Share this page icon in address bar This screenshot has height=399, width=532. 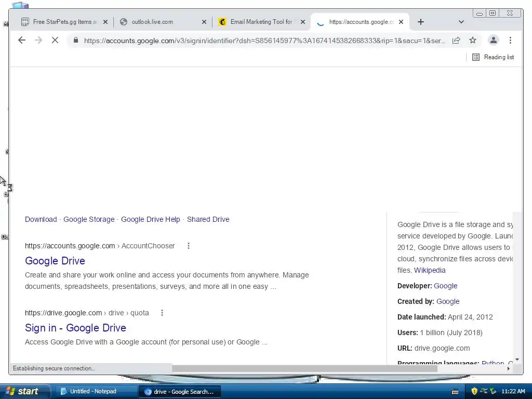(x=456, y=41)
